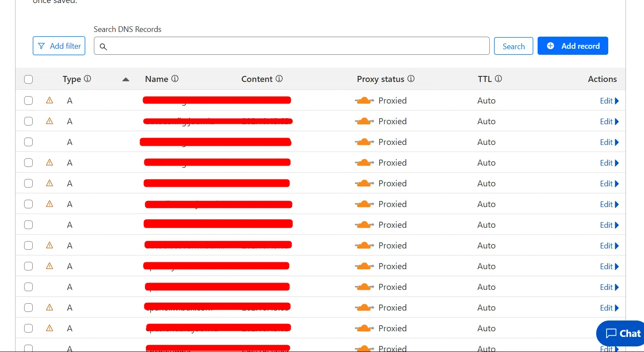Click the warning triangle on the first row
This screenshot has height=352, width=644.
coord(50,101)
